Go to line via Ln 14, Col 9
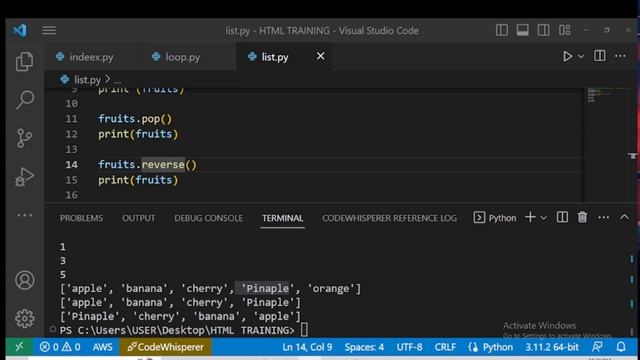 307,347
